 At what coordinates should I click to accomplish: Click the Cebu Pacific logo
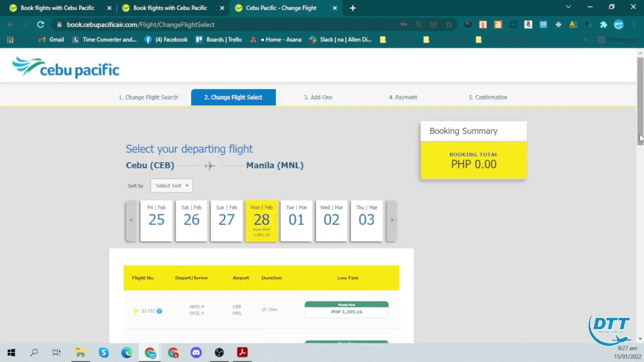point(65,67)
